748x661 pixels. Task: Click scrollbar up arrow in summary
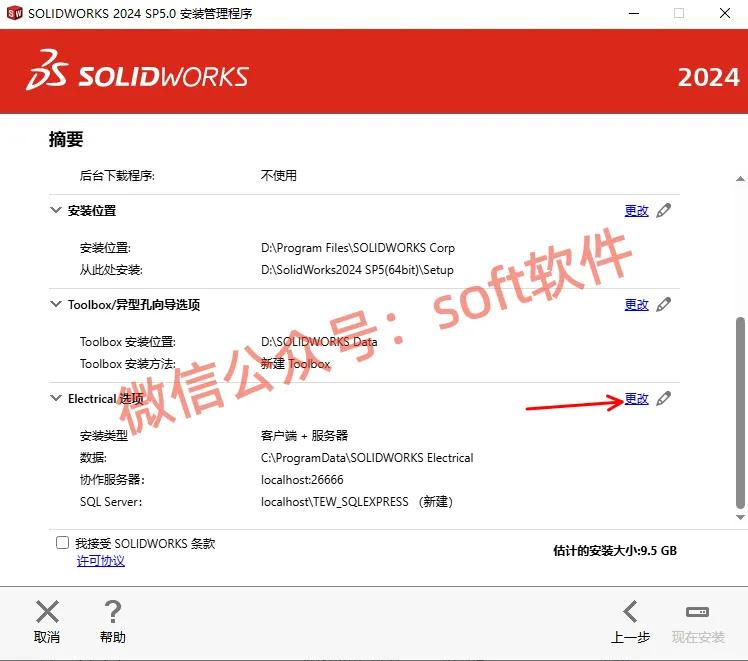click(740, 179)
